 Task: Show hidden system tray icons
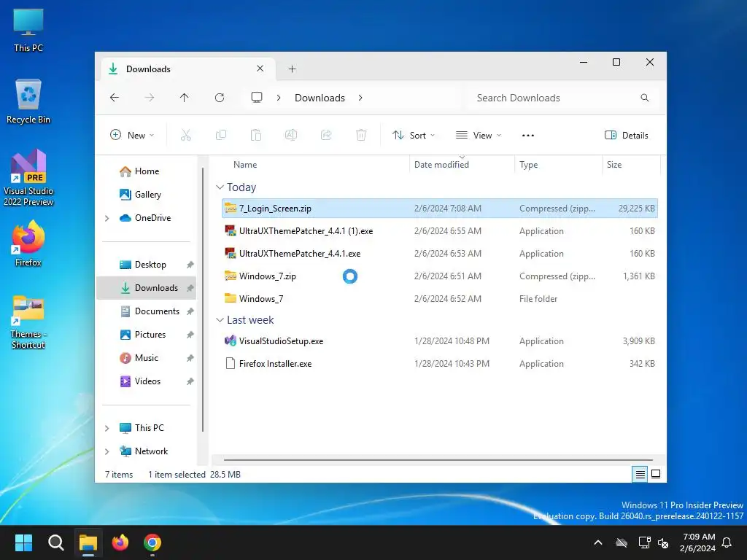point(598,542)
